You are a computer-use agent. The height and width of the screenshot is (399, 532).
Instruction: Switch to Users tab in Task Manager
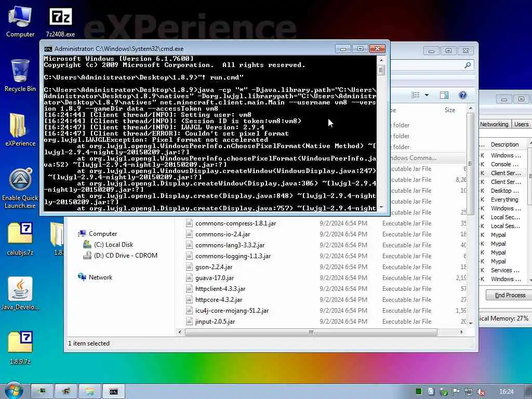coord(521,124)
